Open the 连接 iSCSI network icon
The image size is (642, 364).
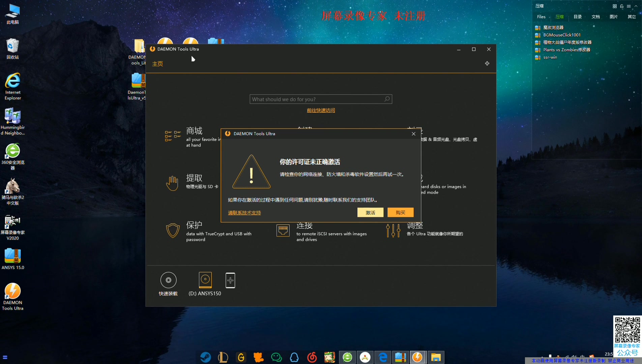(283, 231)
